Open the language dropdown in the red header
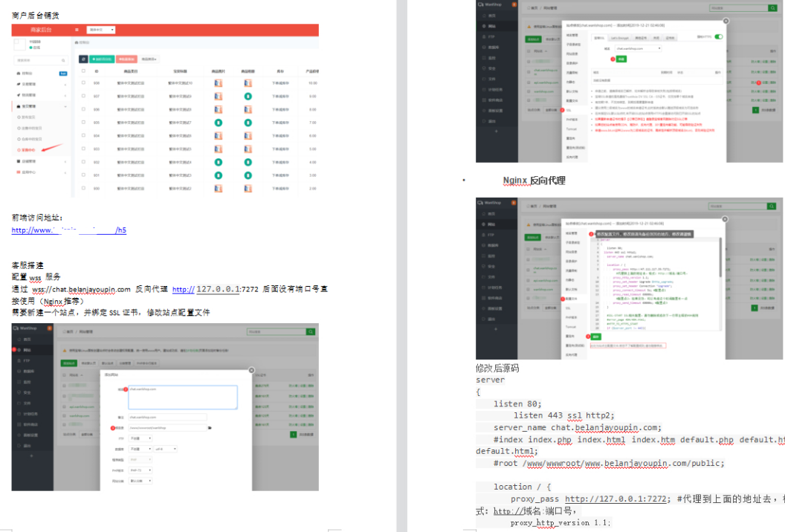Screen dimensions: 785x532 [x=102, y=30]
